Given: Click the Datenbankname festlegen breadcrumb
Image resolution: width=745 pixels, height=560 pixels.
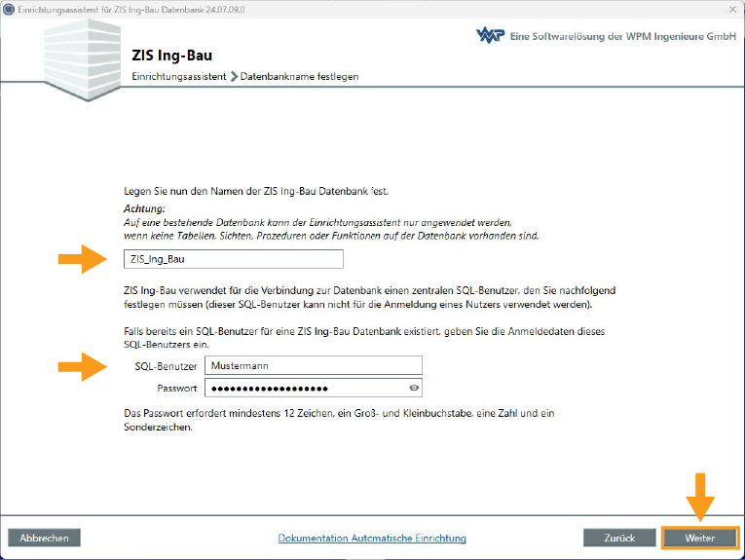Looking at the screenshot, I should 299,77.
